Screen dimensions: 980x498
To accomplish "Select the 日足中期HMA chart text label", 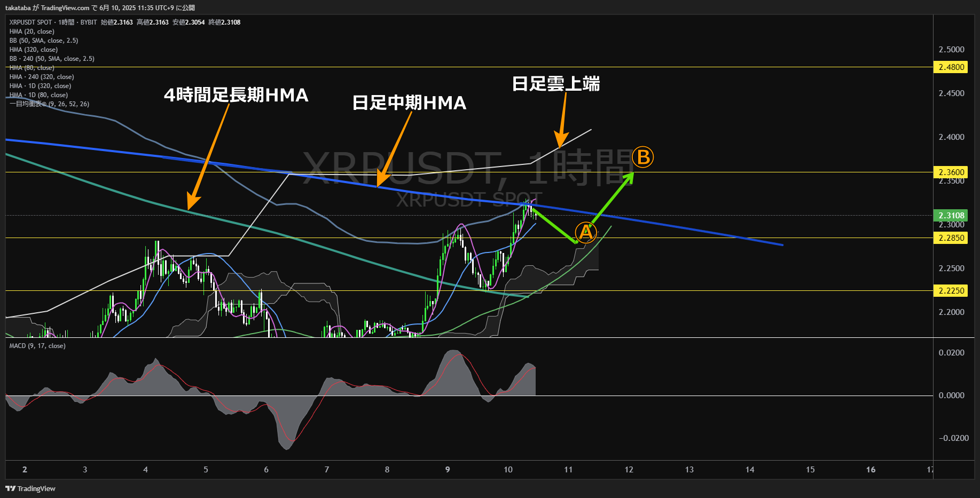I will point(409,102).
